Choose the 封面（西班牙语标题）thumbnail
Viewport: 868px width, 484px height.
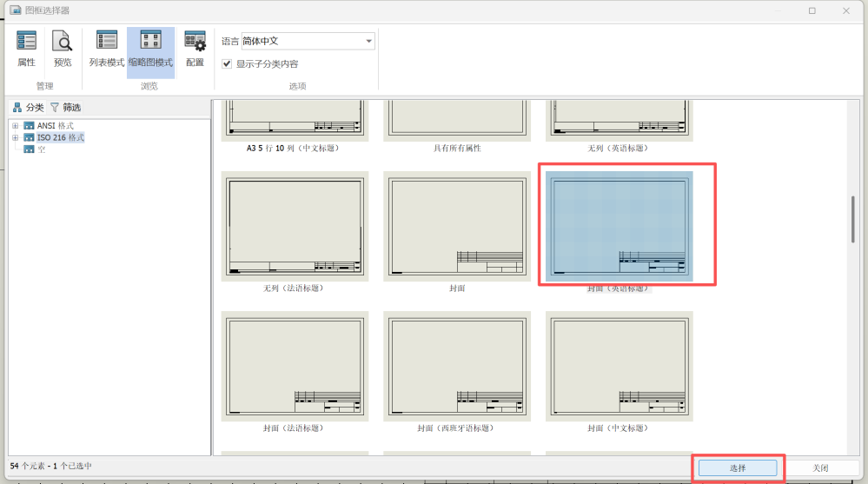click(x=456, y=366)
